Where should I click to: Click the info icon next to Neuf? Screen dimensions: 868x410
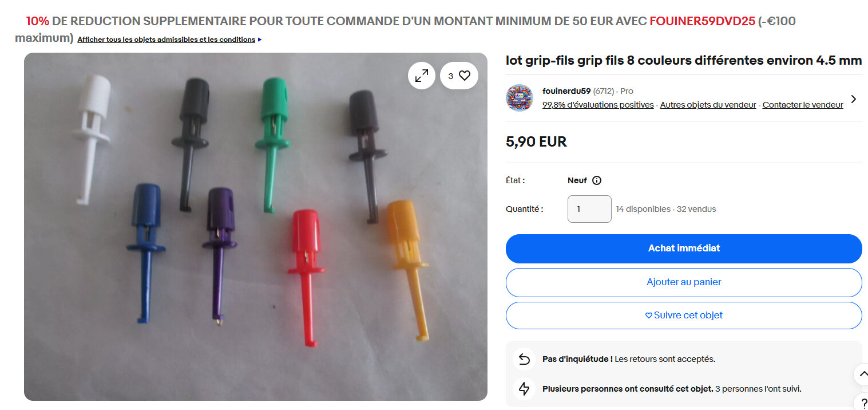click(x=597, y=180)
